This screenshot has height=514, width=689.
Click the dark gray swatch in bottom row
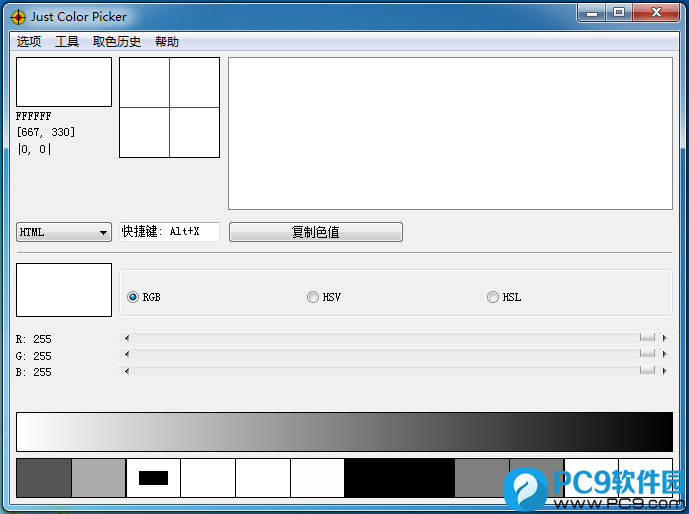coord(44,478)
